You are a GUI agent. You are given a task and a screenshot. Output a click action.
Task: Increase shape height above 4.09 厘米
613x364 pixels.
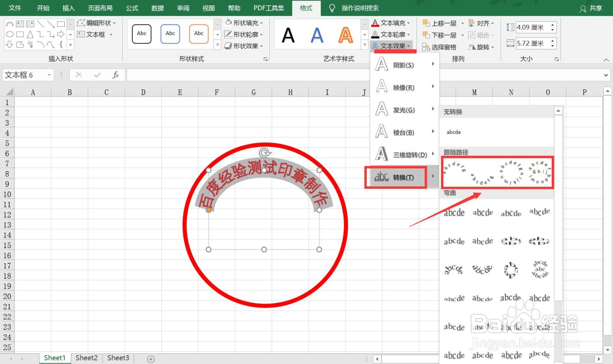click(x=552, y=24)
